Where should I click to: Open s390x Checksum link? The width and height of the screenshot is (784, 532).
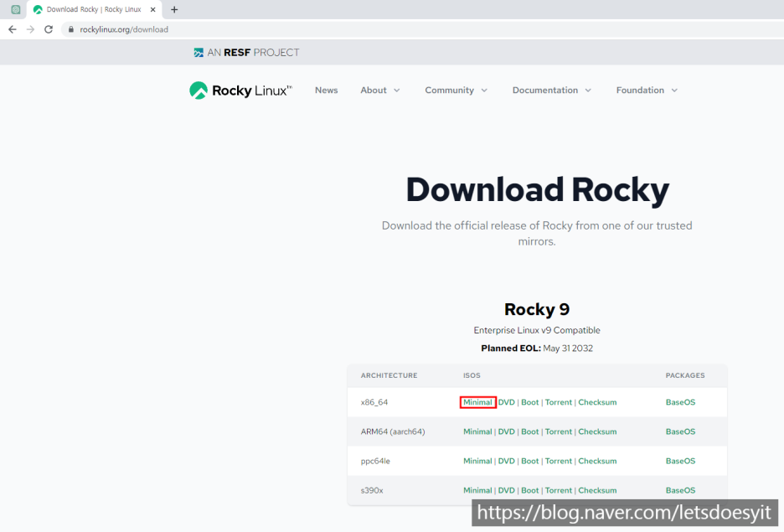pos(597,491)
